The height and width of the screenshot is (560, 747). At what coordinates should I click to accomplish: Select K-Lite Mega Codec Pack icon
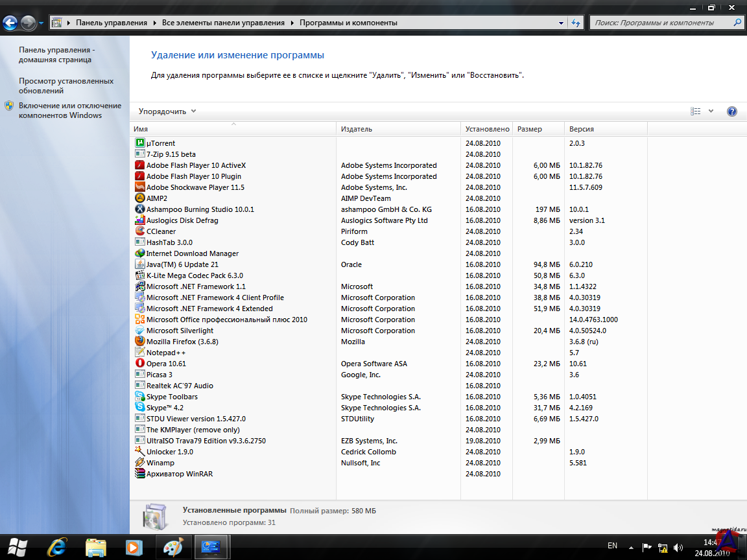tap(139, 275)
